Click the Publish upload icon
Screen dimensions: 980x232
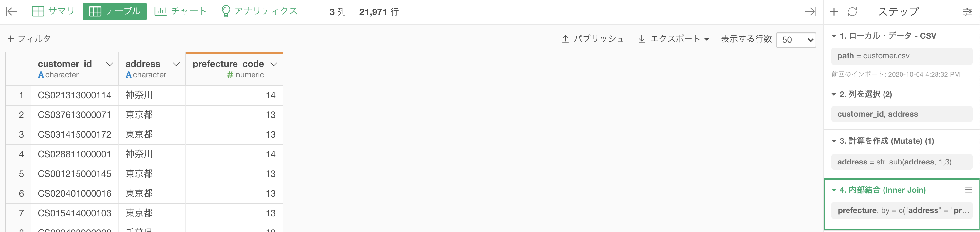[565, 39]
